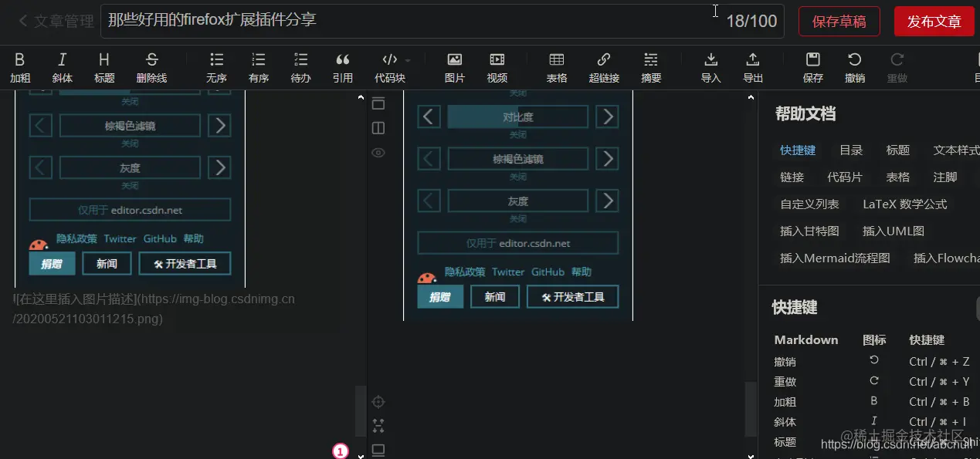Toggle synchronized scrolling crosshair icon

point(378,401)
